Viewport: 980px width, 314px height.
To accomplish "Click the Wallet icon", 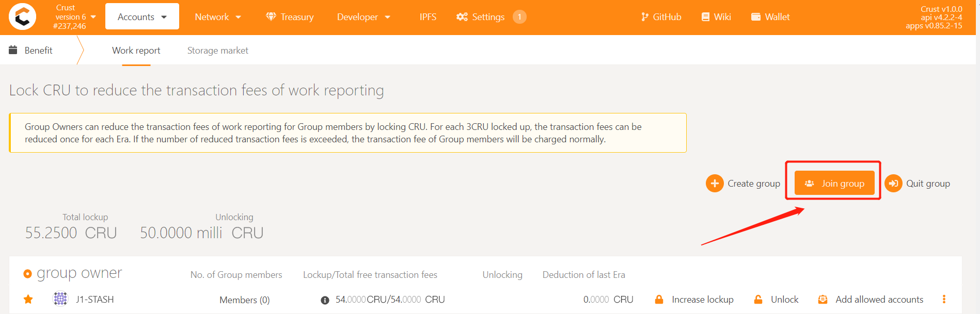I will click(756, 16).
